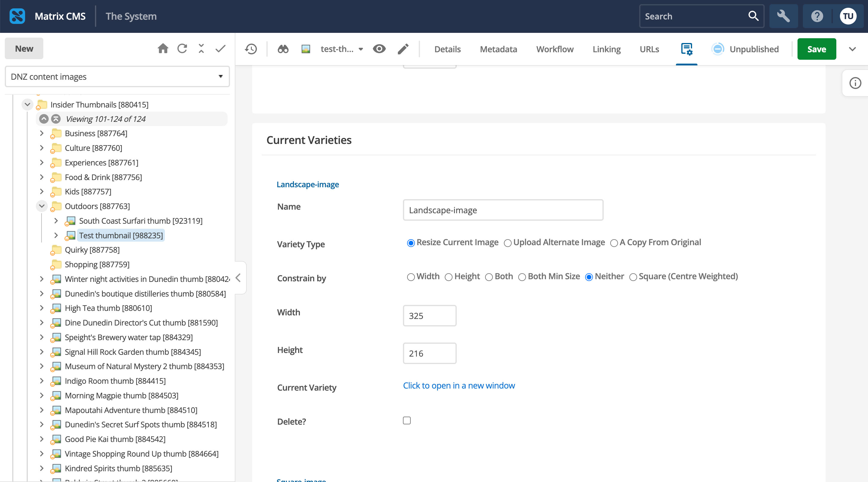Click the Business folder icon
868x482 pixels.
pyautogui.click(x=56, y=134)
